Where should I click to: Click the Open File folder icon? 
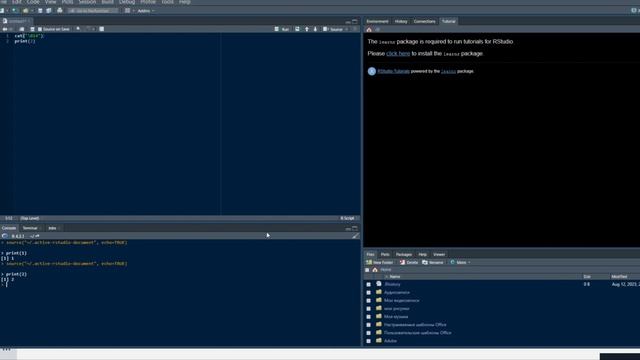coord(25,11)
